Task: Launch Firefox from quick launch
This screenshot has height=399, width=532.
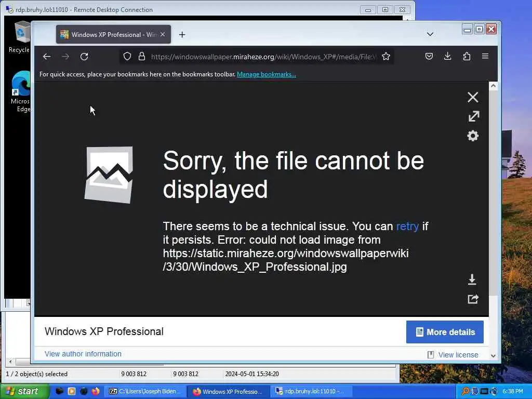Action: pyautogui.click(x=96, y=391)
